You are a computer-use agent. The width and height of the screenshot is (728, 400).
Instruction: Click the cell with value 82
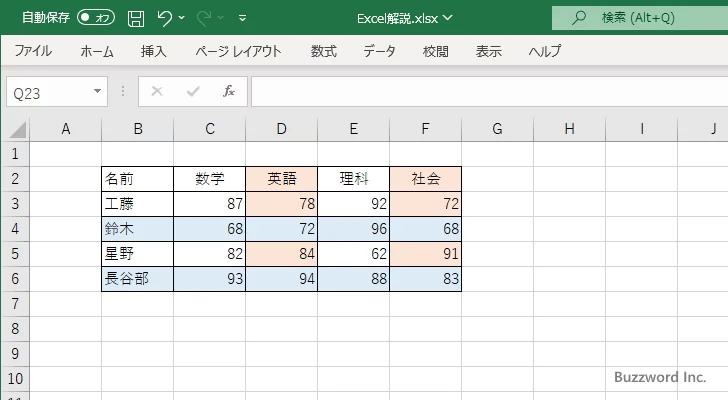[209, 254]
